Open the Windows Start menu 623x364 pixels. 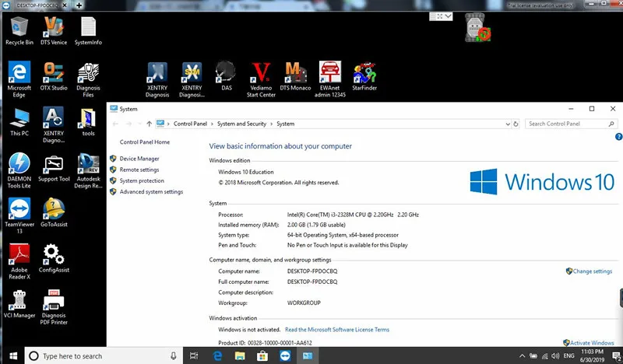click(x=12, y=355)
